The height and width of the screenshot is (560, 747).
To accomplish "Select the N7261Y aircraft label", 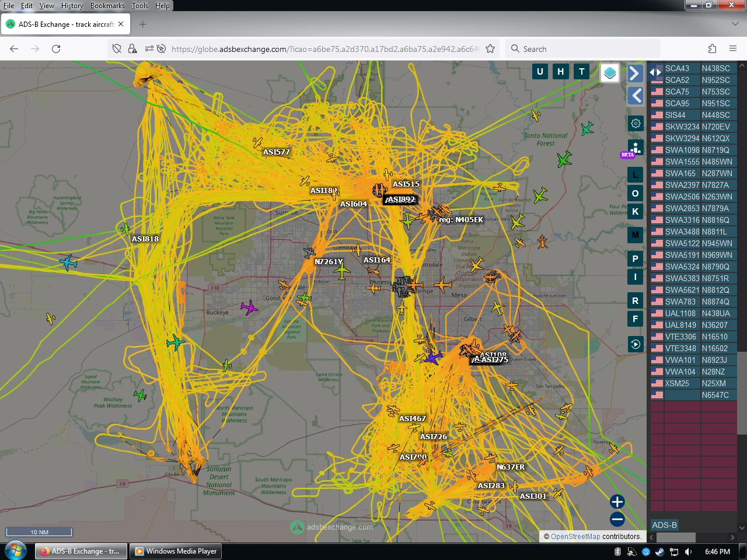I will 329,262.
